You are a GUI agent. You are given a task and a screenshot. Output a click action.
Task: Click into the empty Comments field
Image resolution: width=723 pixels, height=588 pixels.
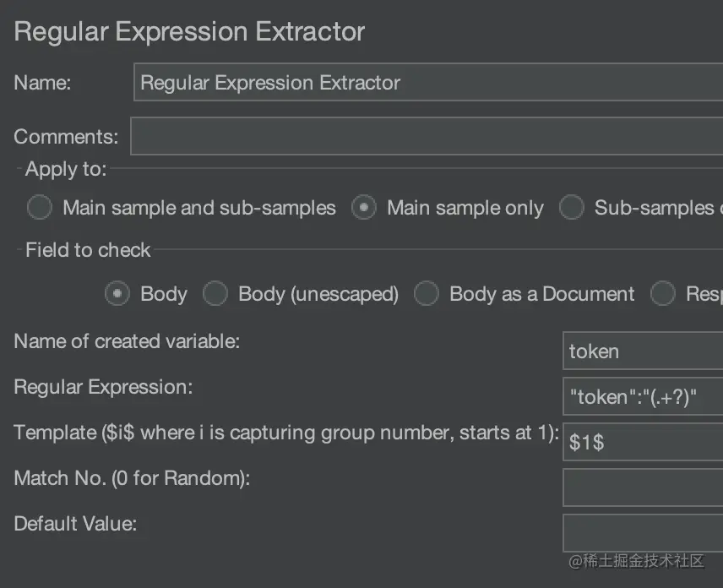click(427, 137)
